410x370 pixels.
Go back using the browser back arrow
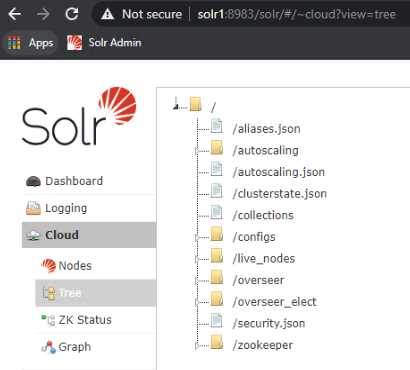pos(14,14)
